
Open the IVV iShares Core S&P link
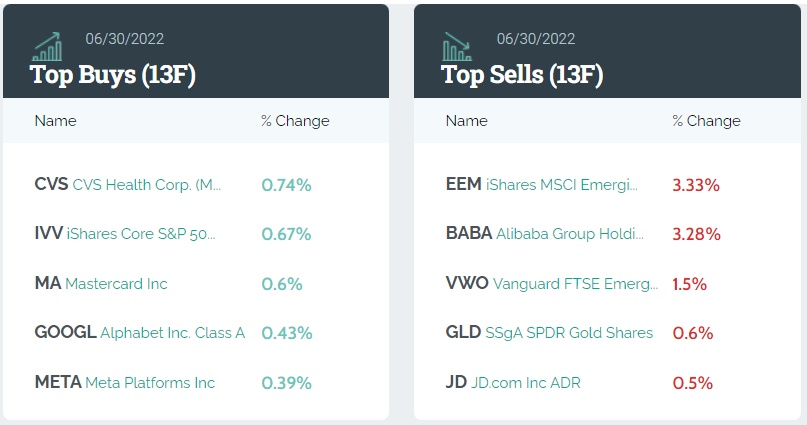pyautogui.click(x=125, y=234)
